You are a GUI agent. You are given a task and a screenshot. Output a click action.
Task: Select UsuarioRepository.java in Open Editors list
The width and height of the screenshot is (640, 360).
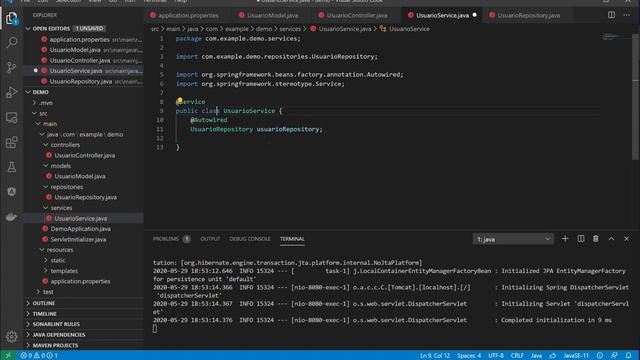84,81
